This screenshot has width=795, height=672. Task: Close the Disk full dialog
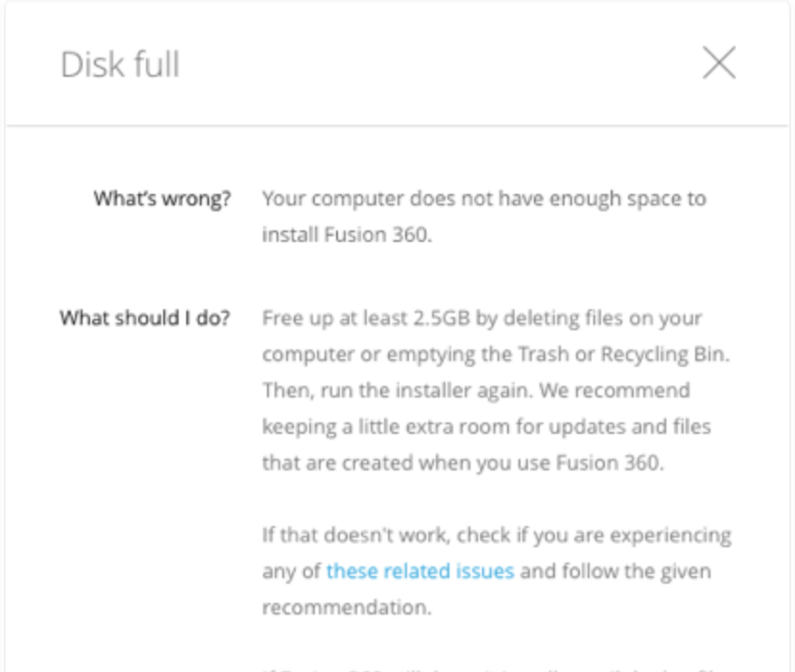pos(719,63)
